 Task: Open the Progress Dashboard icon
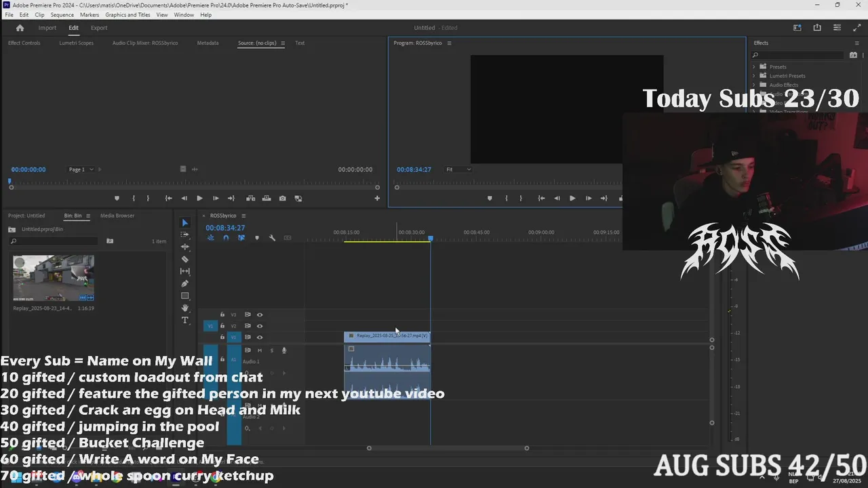pyautogui.click(x=837, y=28)
